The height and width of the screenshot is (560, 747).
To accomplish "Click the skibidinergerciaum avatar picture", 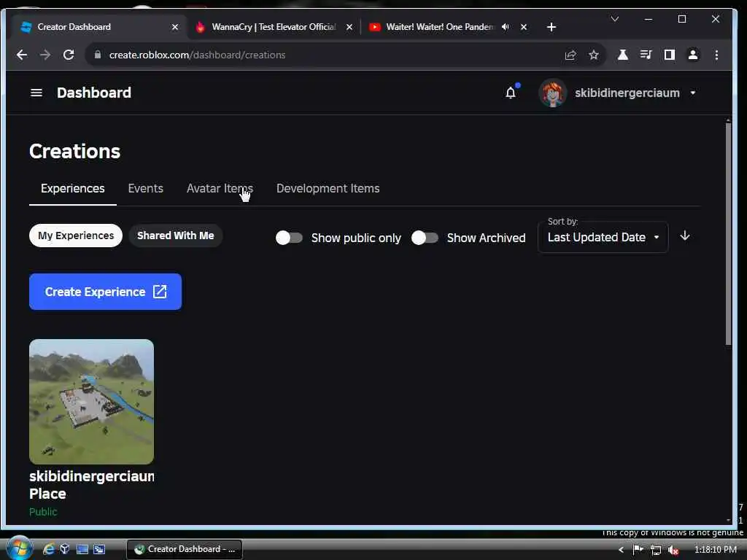I will click(x=553, y=93).
